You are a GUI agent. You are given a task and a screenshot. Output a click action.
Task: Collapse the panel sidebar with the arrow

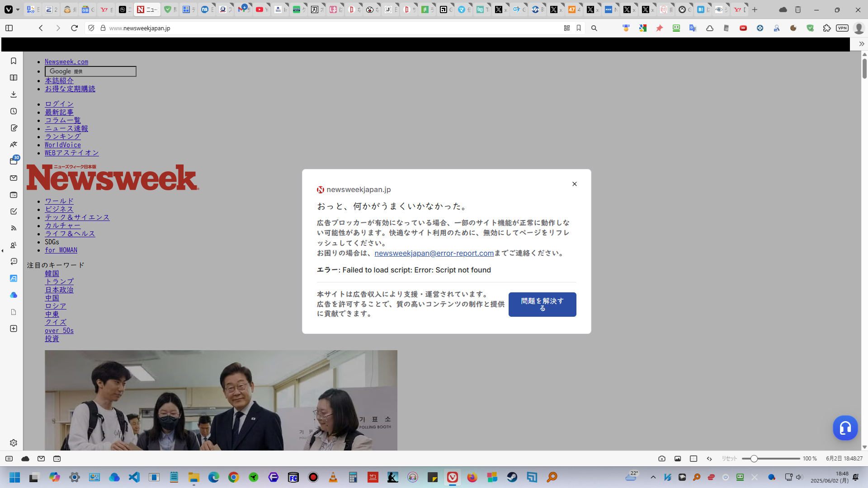point(2,251)
